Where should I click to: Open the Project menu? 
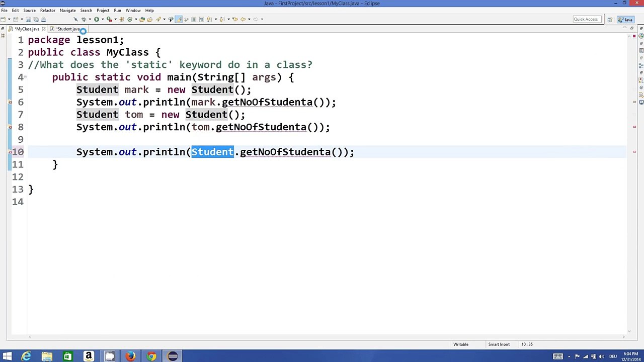coord(103,10)
